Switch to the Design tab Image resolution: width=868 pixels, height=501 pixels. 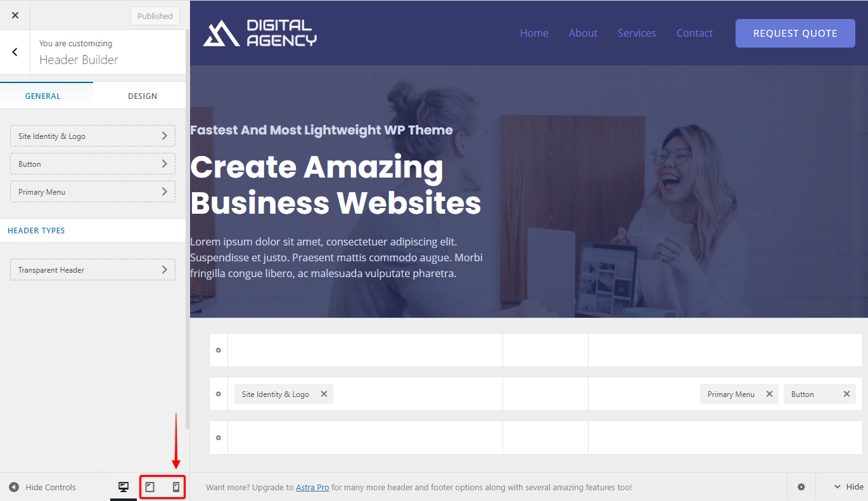click(143, 96)
